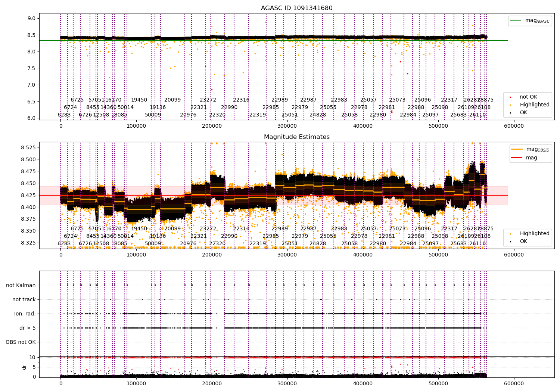Click the 'not Kalman' axis label
Viewport: 560px width, 392px height.
pos(21,286)
